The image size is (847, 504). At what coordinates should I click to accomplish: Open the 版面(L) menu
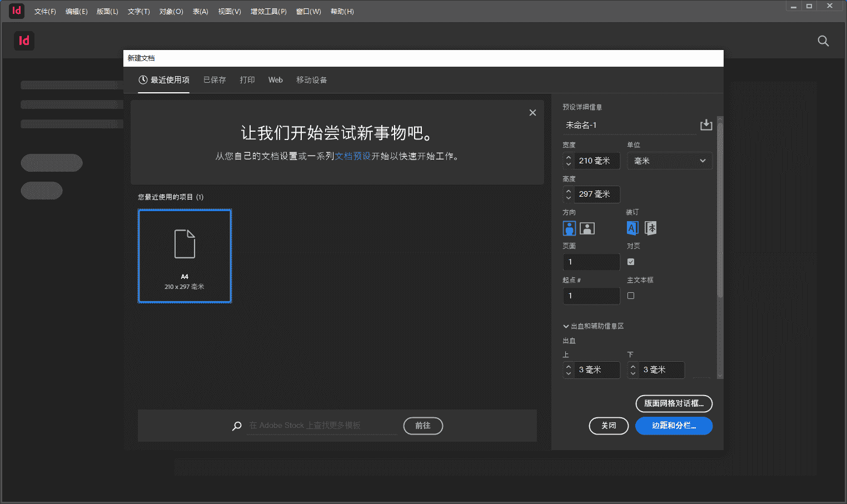pos(107,12)
